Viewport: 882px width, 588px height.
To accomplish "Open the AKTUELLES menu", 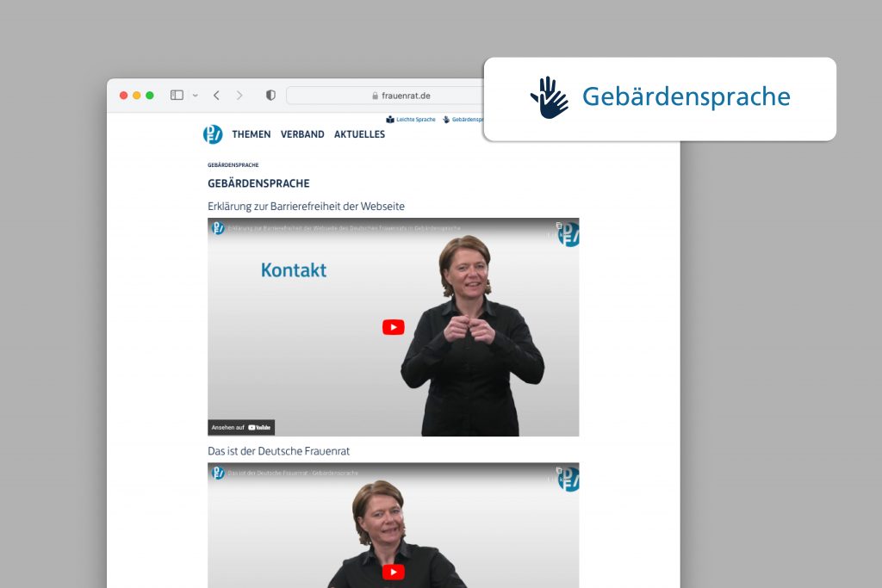I will 359,134.
